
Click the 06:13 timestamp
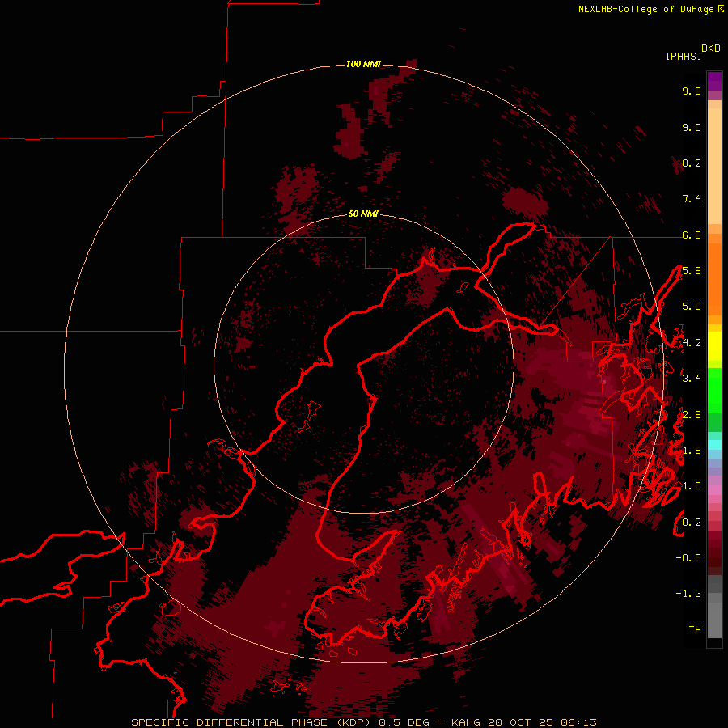(578, 722)
